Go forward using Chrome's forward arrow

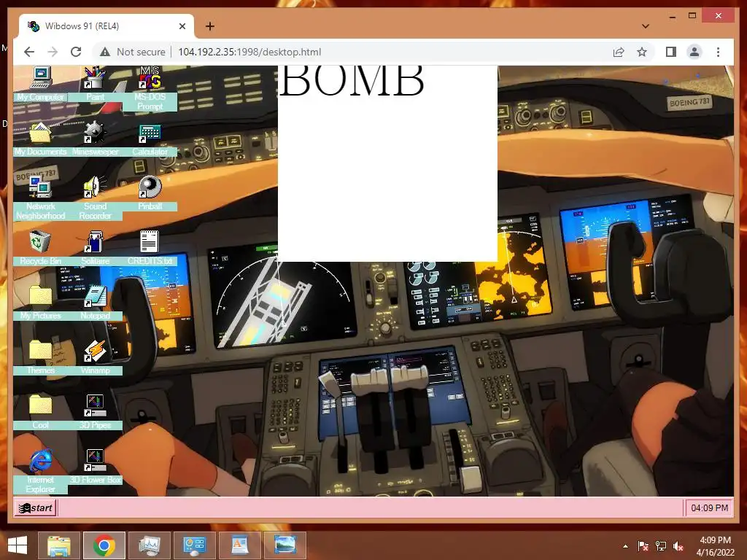53,52
